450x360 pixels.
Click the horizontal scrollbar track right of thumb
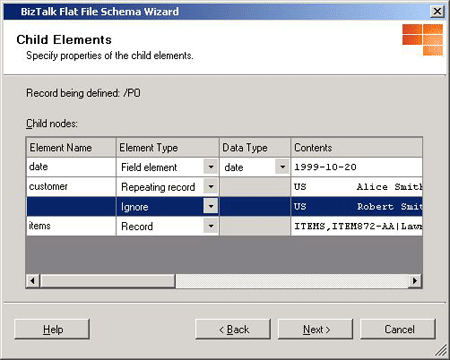click(x=292, y=281)
